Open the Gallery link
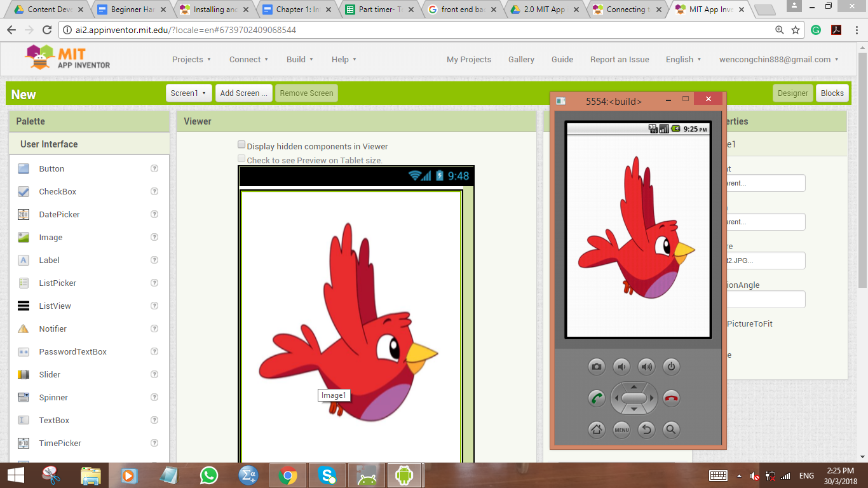Screen dimensions: 868x488 (x=521, y=60)
